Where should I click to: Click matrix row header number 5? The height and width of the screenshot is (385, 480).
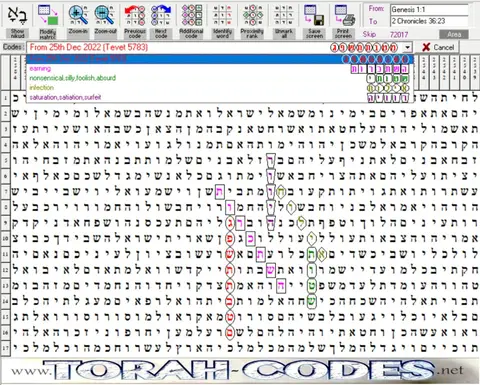[x=5, y=161]
